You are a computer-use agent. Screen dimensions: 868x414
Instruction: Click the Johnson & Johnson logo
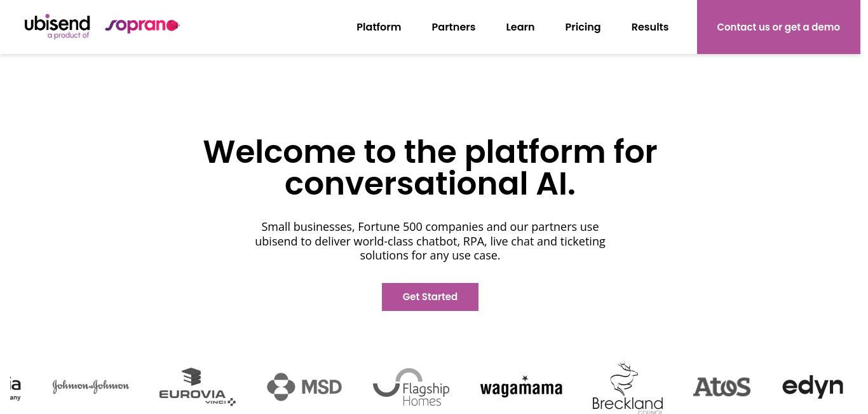click(x=91, y=386)
